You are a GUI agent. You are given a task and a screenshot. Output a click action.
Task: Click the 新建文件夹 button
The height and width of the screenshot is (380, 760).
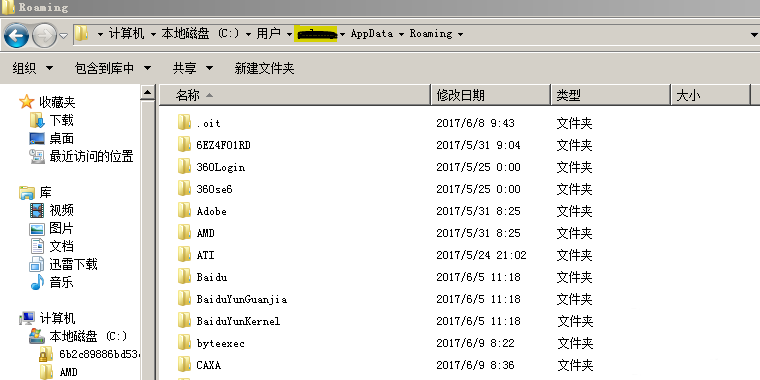click(264, 68)
